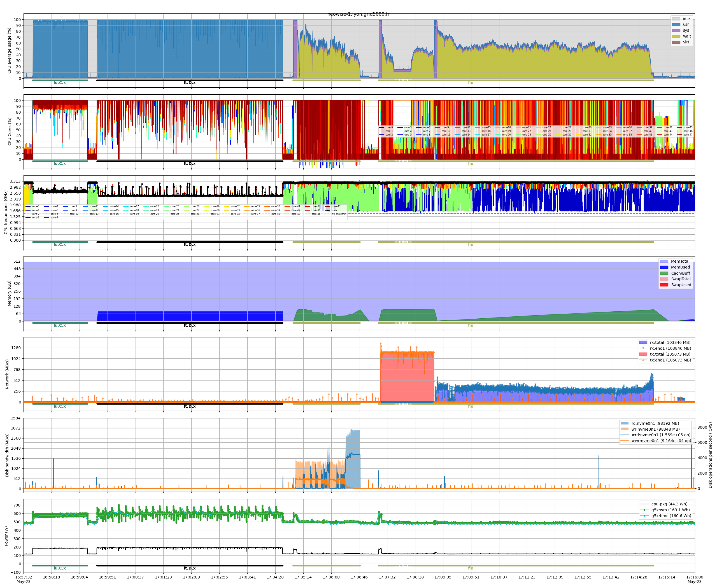Click the 'Disk bandwidth (MB/s)' axis label

click(7, 455)
